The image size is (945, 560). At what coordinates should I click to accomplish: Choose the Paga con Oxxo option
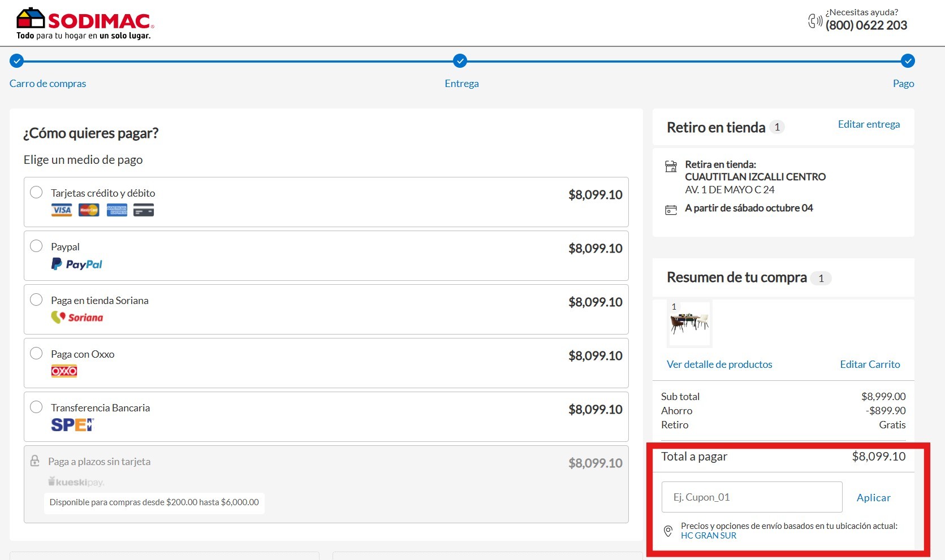click(36, 353)
